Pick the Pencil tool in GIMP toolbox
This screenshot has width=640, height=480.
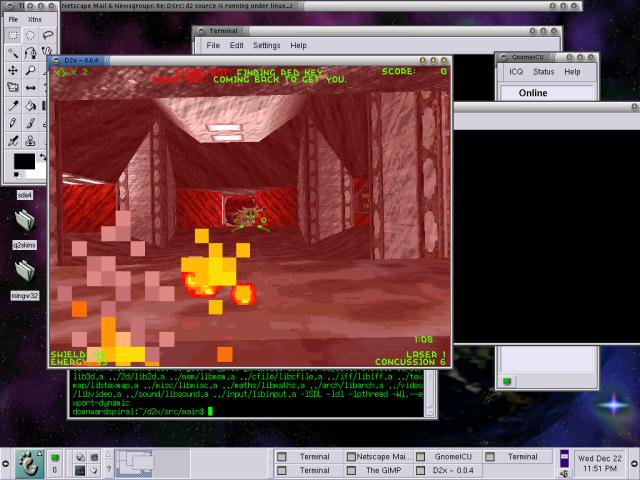(13, 123)
